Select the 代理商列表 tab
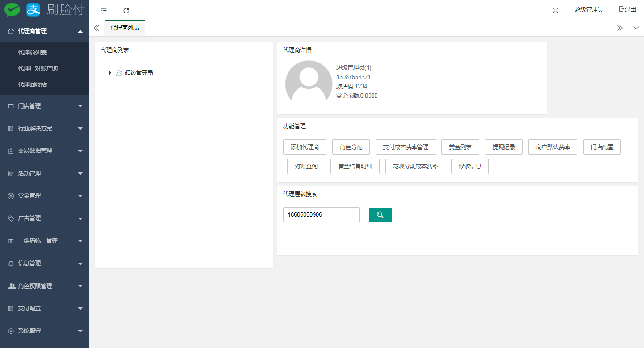The width and height of the screenshot is (644, 348). click(125, 28)
